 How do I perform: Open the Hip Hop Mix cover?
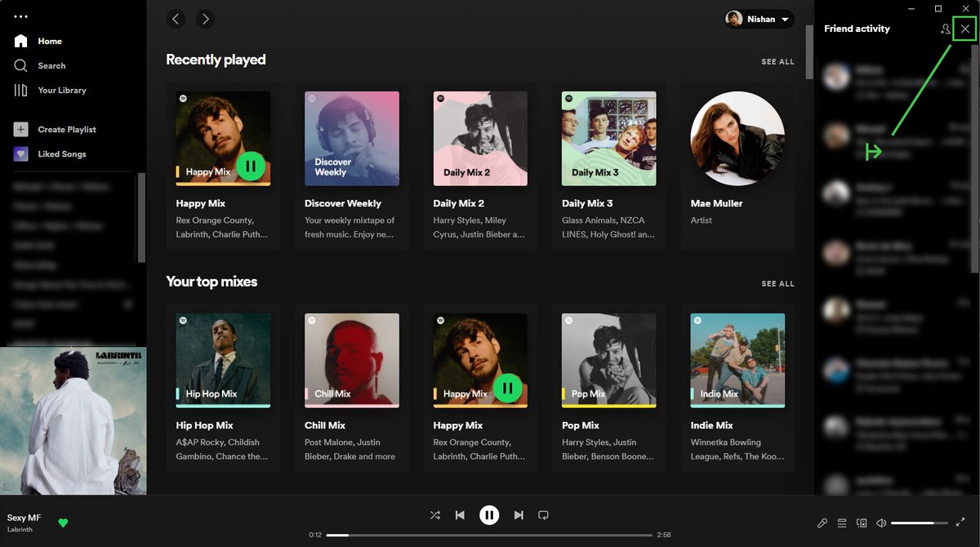pos(223,360)
